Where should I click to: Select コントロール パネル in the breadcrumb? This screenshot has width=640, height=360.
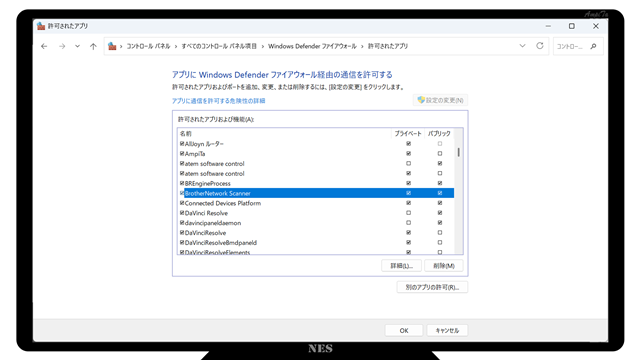(x=148, y=47)
